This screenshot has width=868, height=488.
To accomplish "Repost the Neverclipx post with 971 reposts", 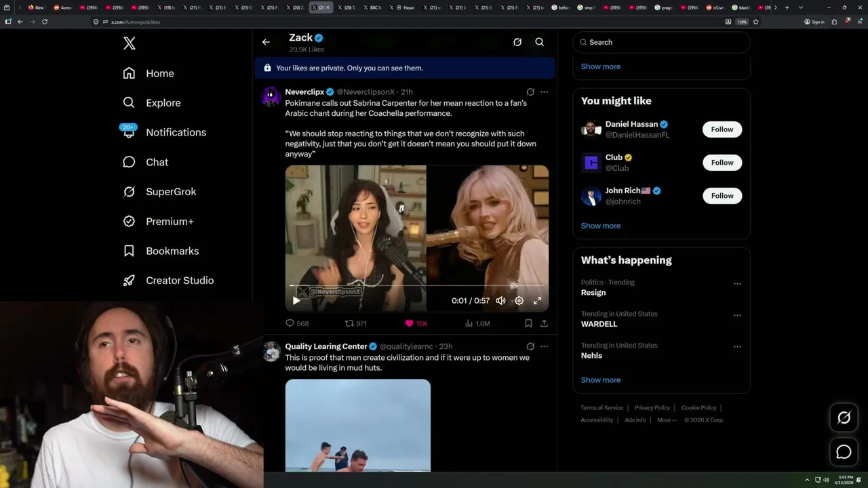I will tap(356, 323).
